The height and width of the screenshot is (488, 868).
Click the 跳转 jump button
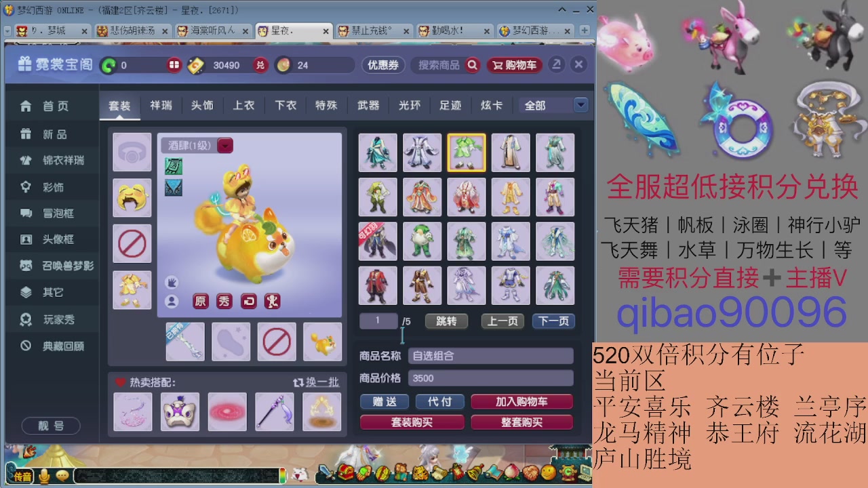coord(446,321)
